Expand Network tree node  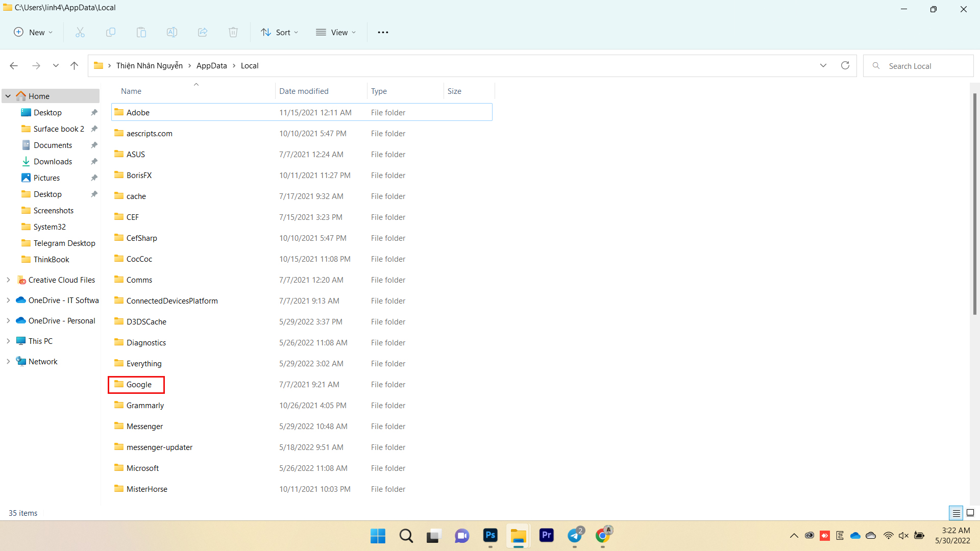[x=8, y=361]
